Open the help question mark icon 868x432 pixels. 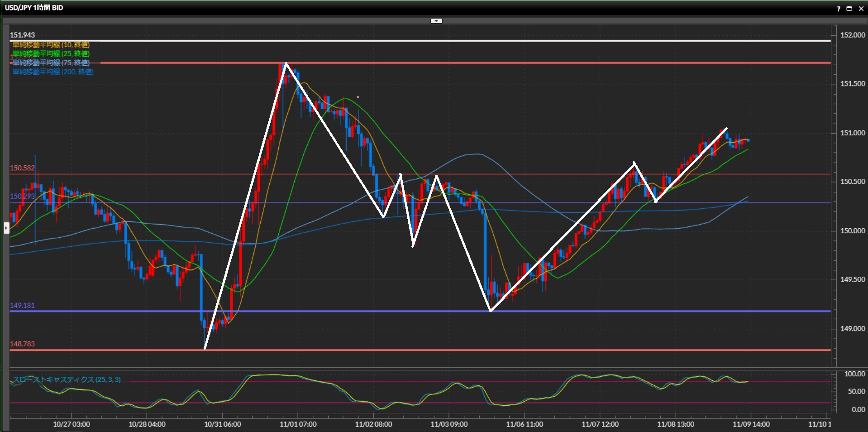coord(839,9)
